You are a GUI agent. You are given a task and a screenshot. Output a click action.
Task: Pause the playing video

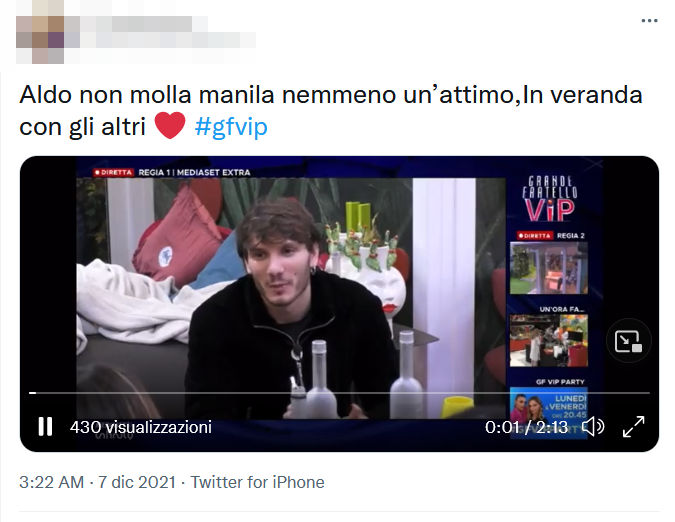click(x=45, y=426)
